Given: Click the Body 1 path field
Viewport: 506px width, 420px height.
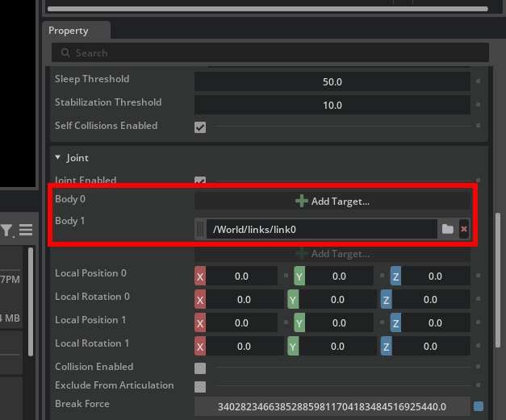Looking at the screenshot, I should (x=321, y=230).
